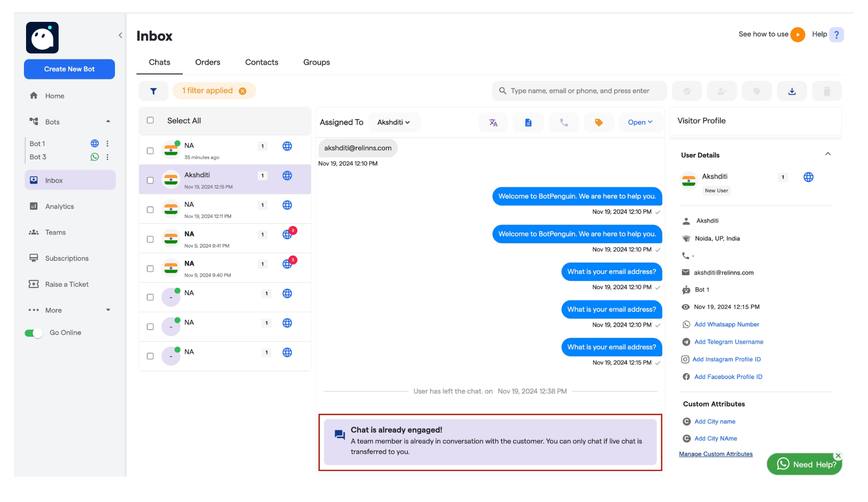
Task: Click the Need Help? WhatsApp button
Action: (x=805, y=464)
